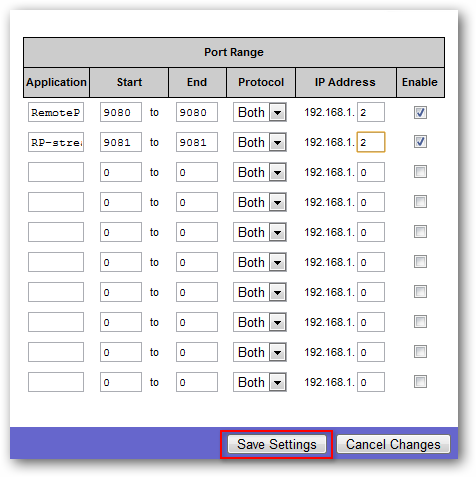Click 192.168.1. prefix text in the RP-stre row
This screenshot has width=476, height=477.
click(329, 142)
